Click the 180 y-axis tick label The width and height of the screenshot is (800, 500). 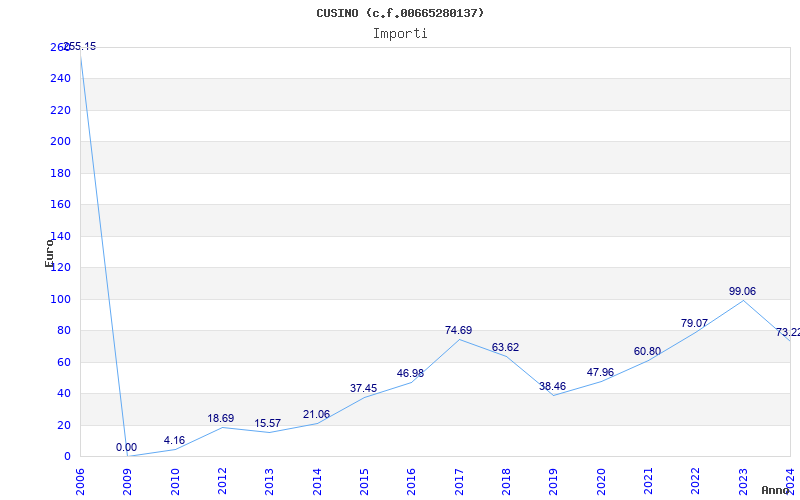pos(60,173)
